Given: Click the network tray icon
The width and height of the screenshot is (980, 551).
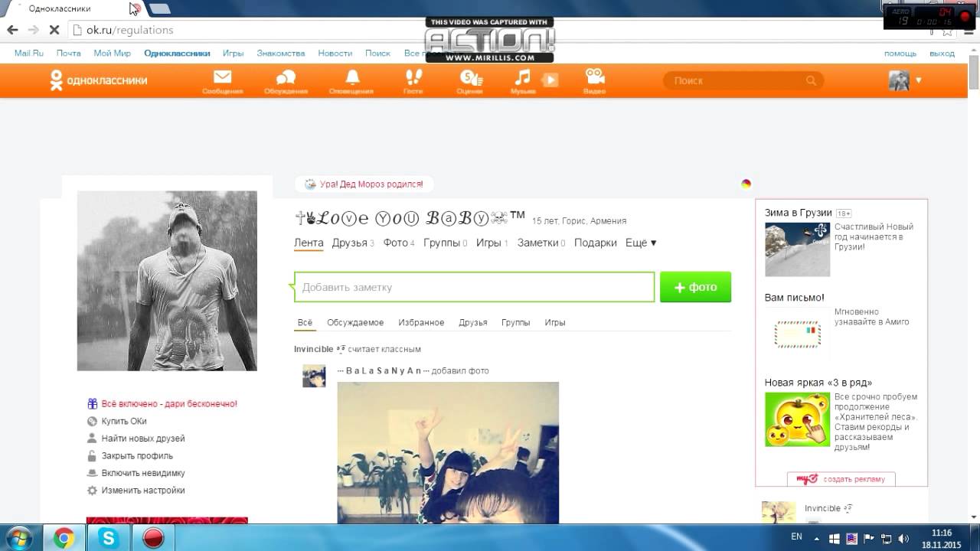Looking at the screenshot, I should point(886,538).
